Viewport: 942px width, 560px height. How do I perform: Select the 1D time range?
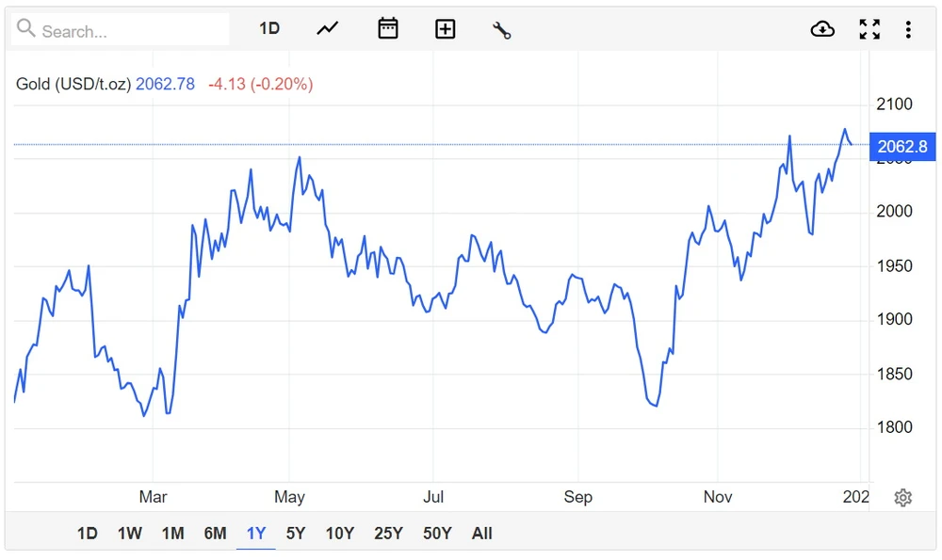click(88, 534)
